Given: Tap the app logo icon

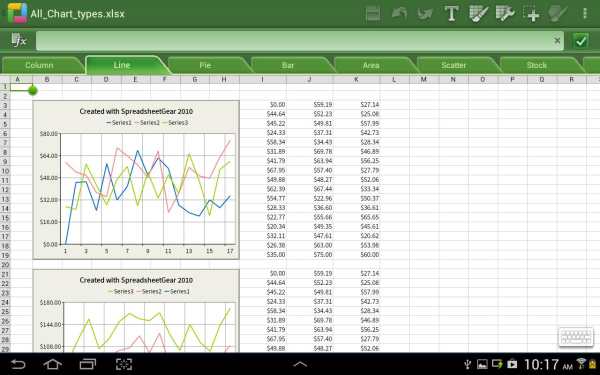Looking at the screenshot, I should point(17,13).
